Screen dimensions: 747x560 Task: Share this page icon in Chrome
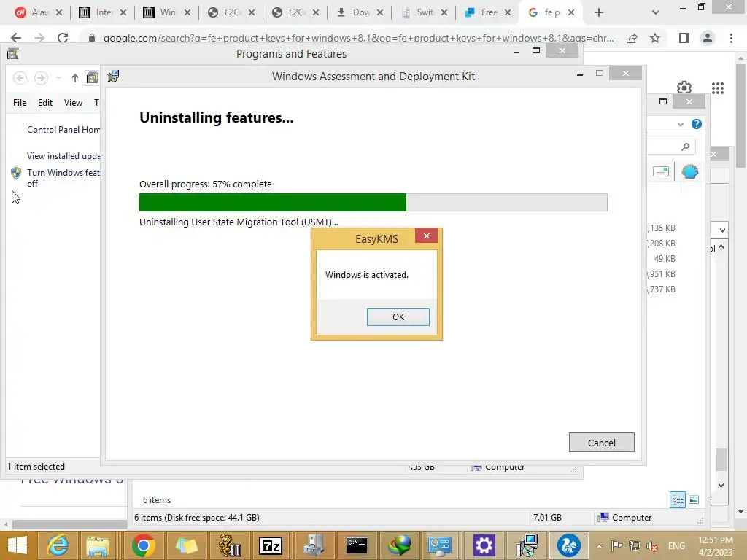632,38
